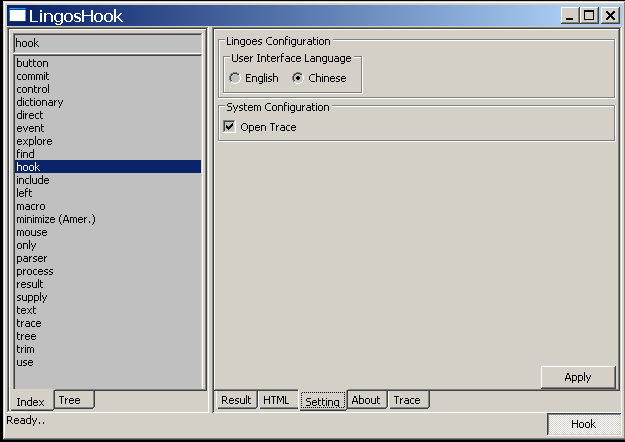Click the search field containing 'hook'

click(108, 43)
